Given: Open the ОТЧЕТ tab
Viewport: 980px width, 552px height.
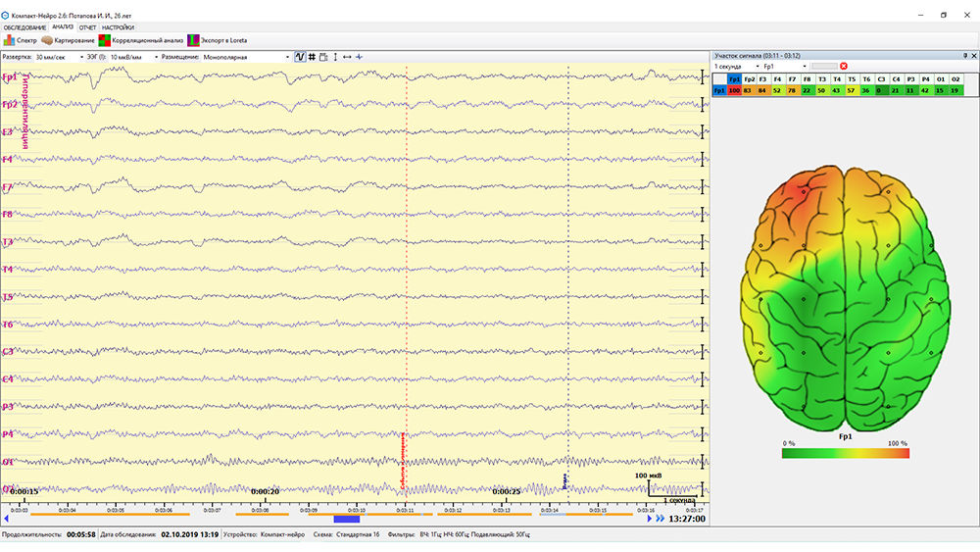Looking at the screenshot, I should click(x=87, y=27).
